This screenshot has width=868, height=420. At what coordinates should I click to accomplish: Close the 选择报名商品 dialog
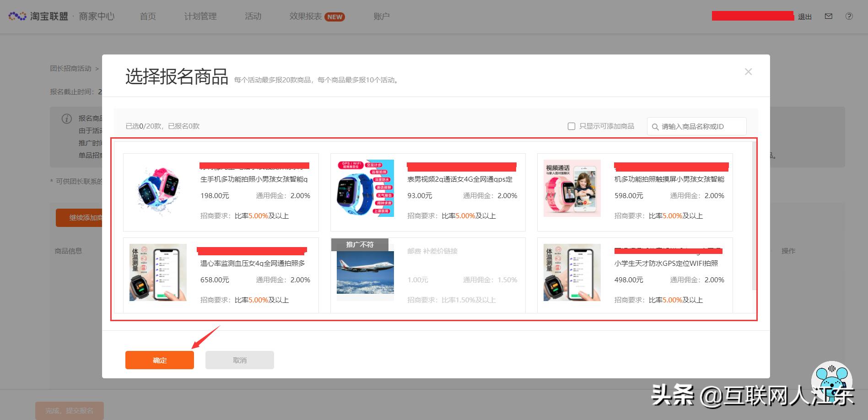click(x=748, y=71)
